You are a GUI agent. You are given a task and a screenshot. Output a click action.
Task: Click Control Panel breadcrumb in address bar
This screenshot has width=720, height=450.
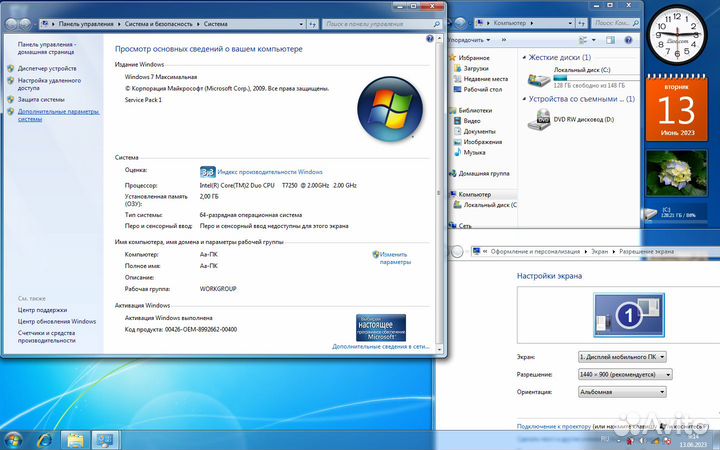point(86,24)
